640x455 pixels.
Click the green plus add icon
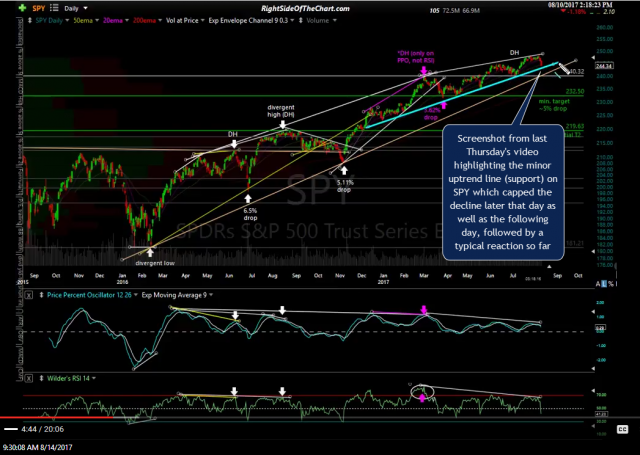pos(22,8)
